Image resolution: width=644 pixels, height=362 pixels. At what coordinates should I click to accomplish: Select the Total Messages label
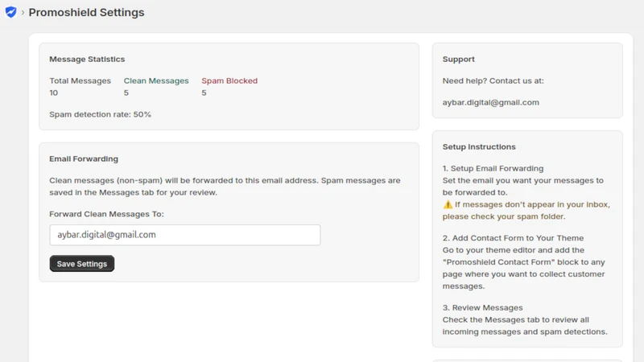[80, 81]
